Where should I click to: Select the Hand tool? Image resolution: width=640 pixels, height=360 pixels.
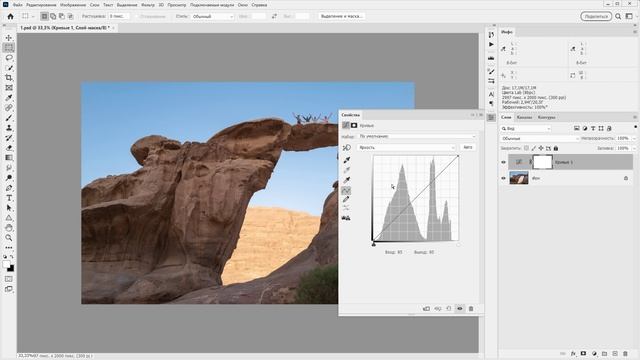[9, 228]
